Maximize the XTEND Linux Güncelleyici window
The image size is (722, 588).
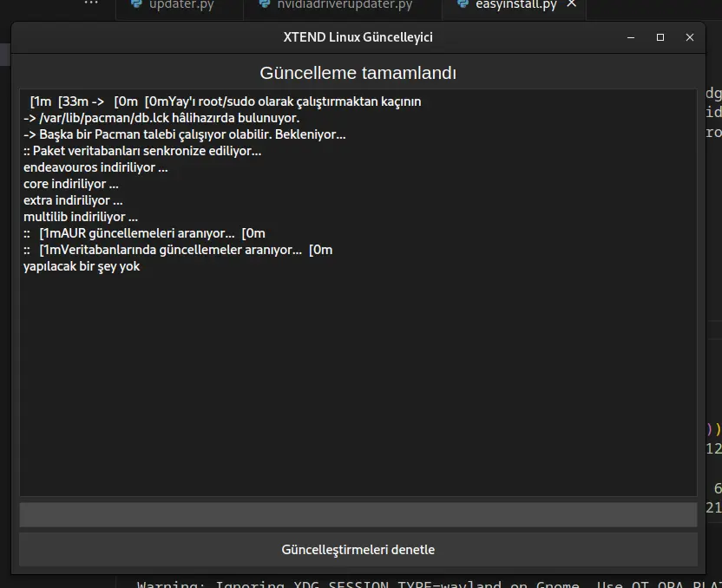coord(660,38)
